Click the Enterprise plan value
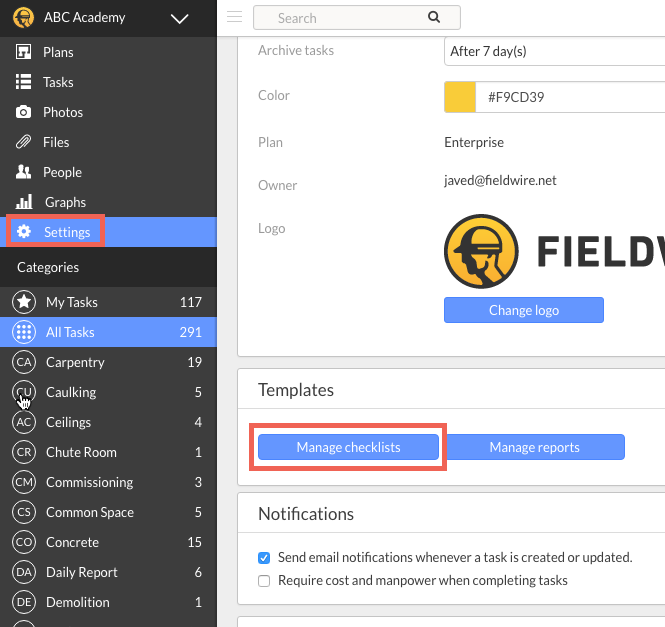 (474, 143)
